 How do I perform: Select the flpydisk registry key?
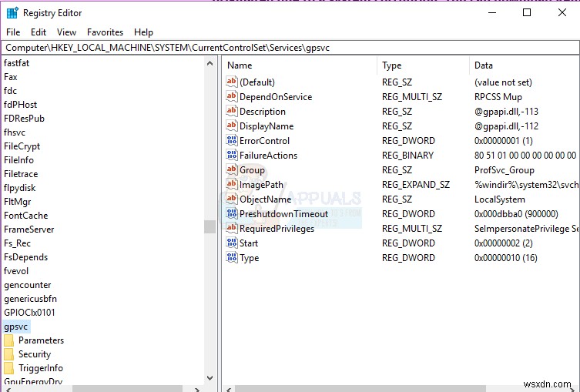pyautogui.click(x=19, y=188)
